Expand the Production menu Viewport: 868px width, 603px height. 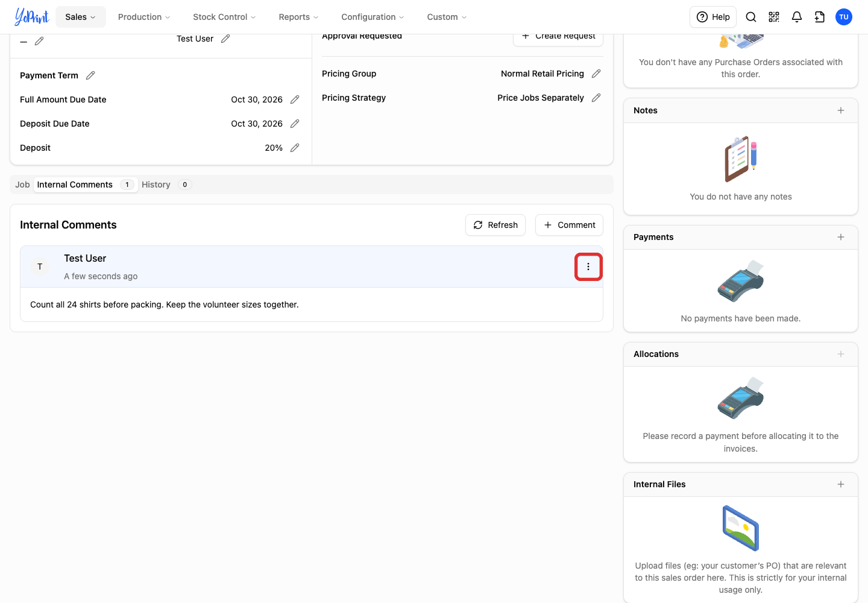pyautogui.click(x=144, y=17)
